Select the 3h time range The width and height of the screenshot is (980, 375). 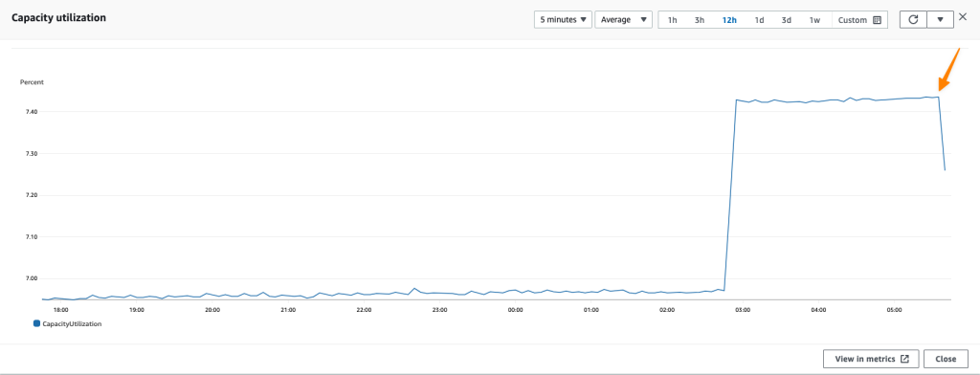700,19
